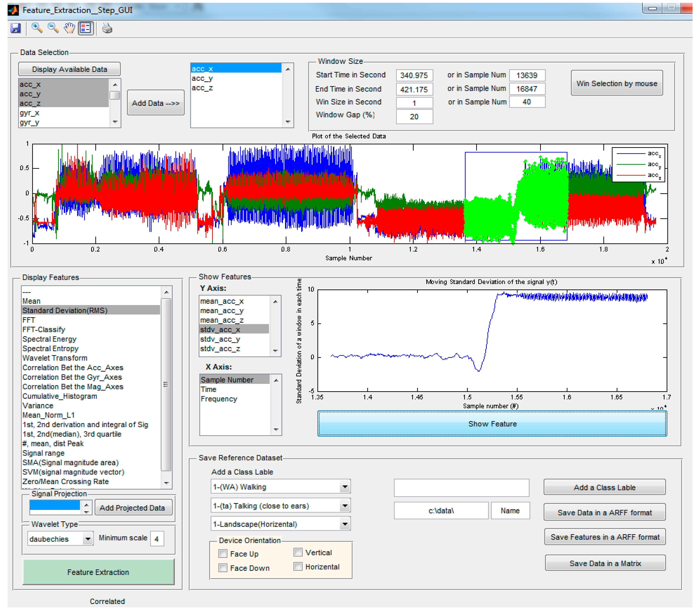Click End Time in Second field

(414, 89)
